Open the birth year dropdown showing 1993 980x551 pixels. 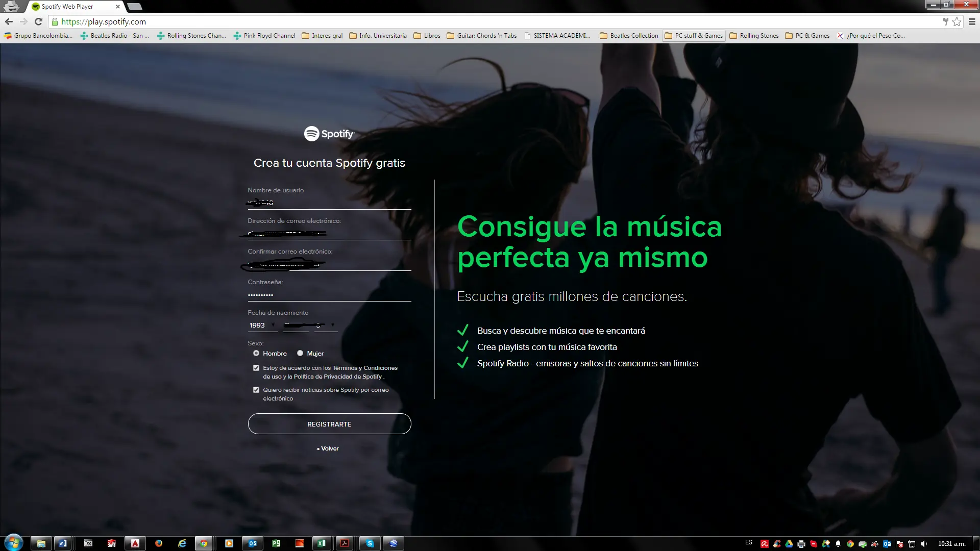pyautogui.click(x=262, y=325)
